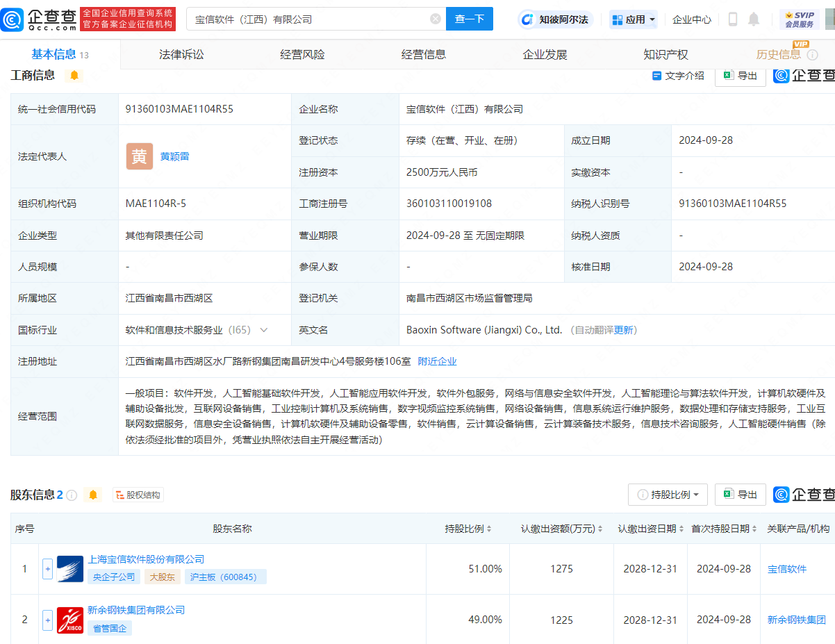835x644 pixels.
Task: Click credit code 91360103MAE1104R55 text
Action: click(x=179, y=109)
